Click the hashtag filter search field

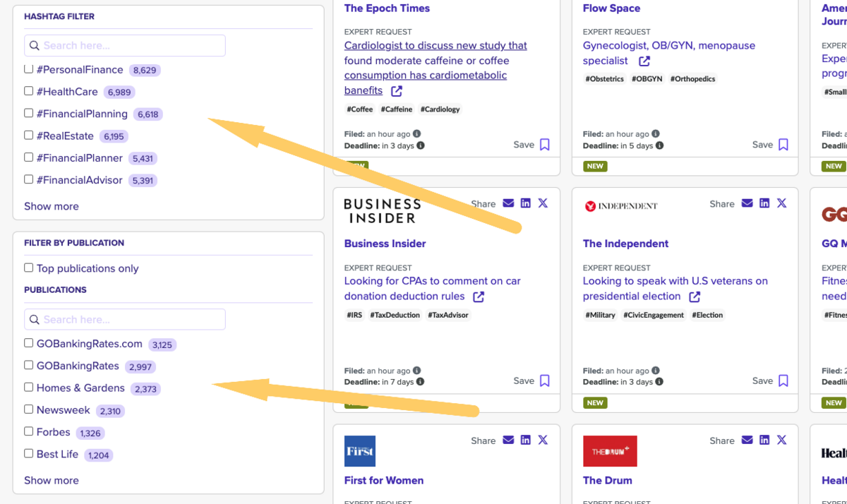[x=125, y=45]
